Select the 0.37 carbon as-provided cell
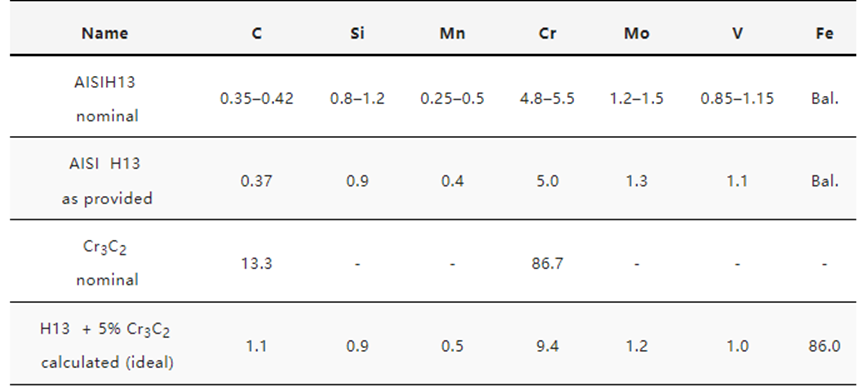This screenshot has width=865, height=389. 257,181
